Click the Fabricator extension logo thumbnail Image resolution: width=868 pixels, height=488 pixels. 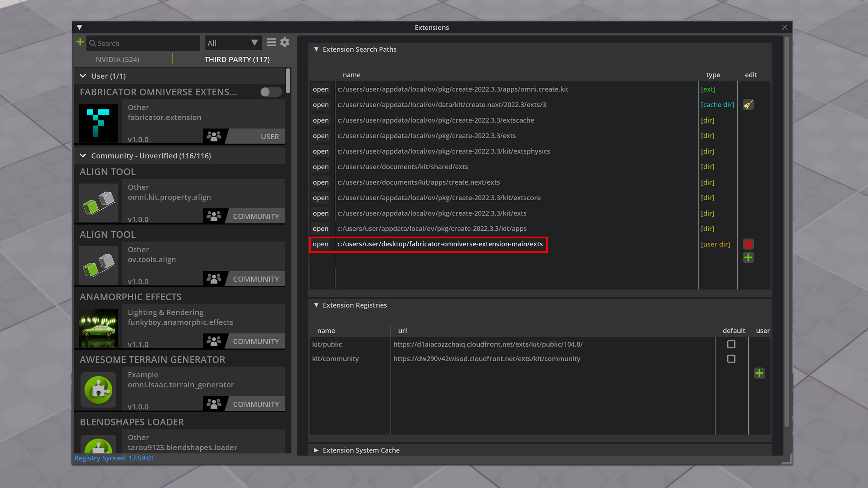[x=98, y=123]
